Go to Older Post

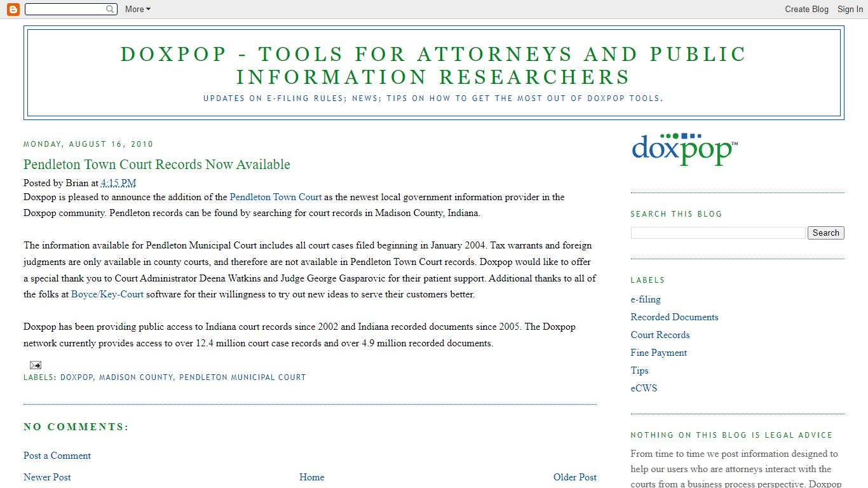pos(575,477)
